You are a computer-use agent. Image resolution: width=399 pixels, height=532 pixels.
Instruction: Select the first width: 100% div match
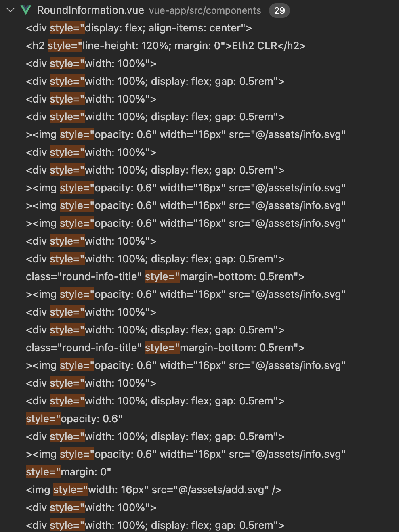pos(91,63)
